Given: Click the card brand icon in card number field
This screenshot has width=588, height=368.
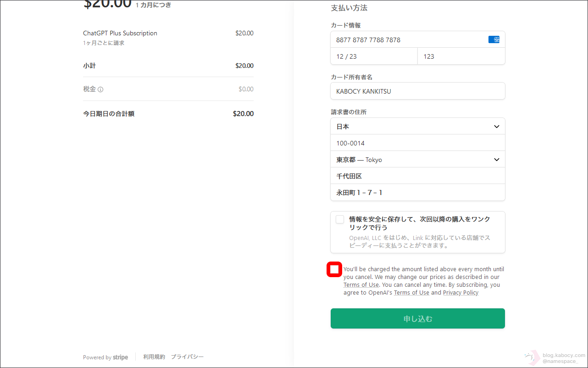Looking at the screenshot, I should [494, 39].
